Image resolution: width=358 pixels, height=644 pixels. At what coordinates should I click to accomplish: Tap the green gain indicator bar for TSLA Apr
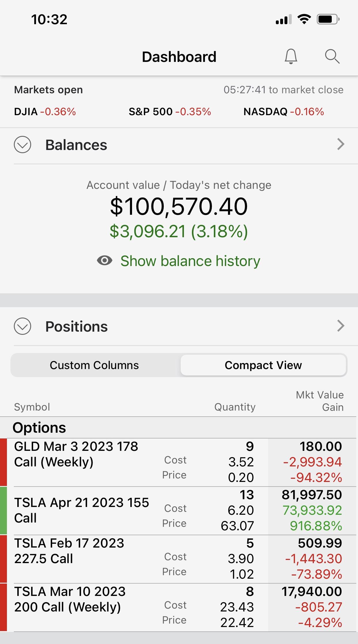[x=3, y=510]
